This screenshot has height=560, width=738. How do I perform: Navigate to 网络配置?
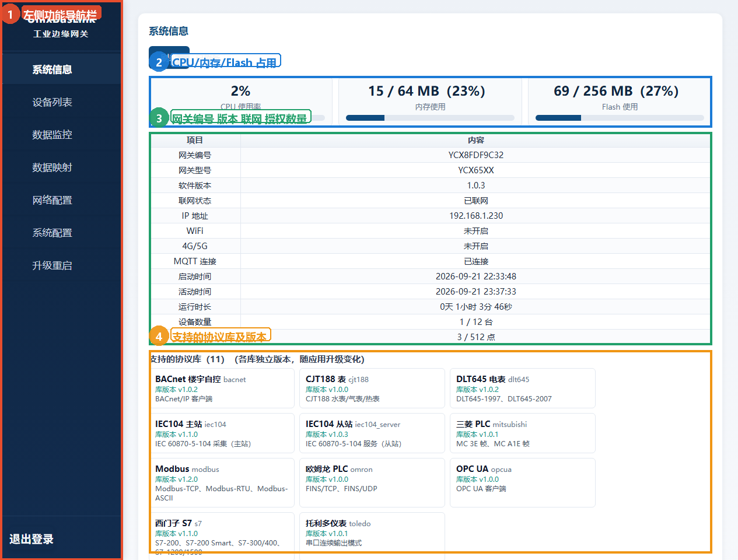62,200
